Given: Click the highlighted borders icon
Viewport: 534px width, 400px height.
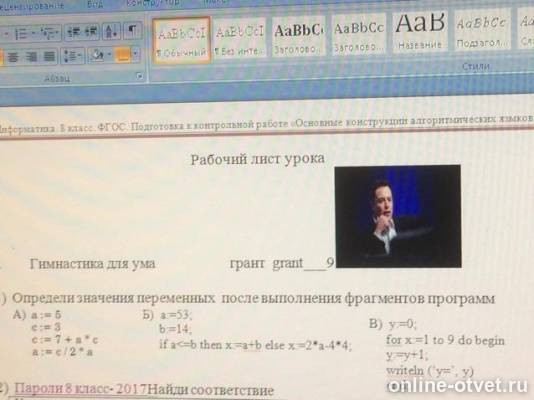Looking at the screenshot, I should 123,54.
